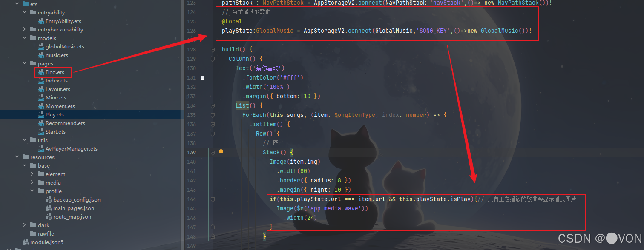This screenshot has height=250, width=644.
Task: Fold the if block at line 144
Action: click(x=213, y=199)
